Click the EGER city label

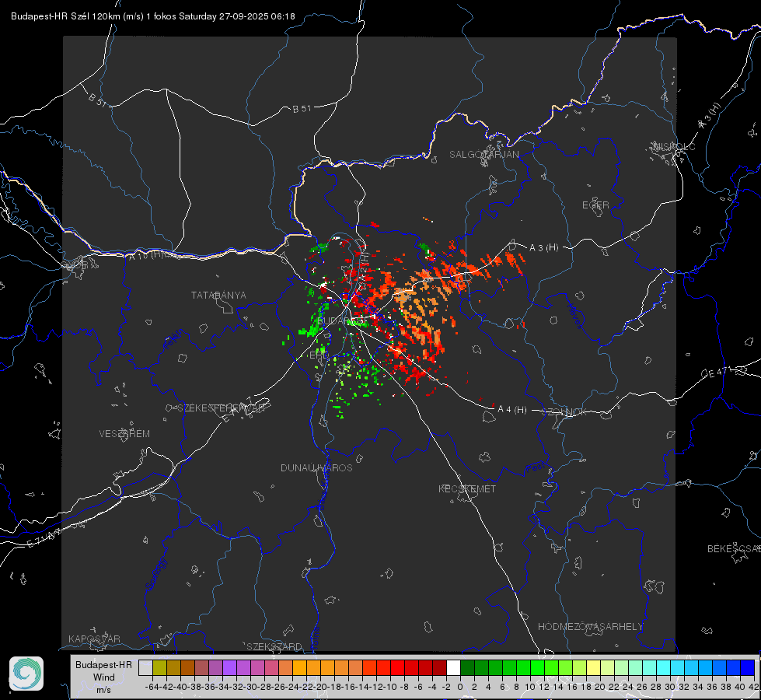coord(595,205)
